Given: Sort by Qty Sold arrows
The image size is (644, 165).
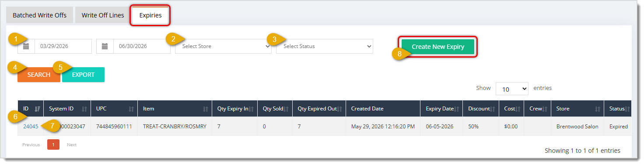Looking at the screenshot, I should (287, 109).
